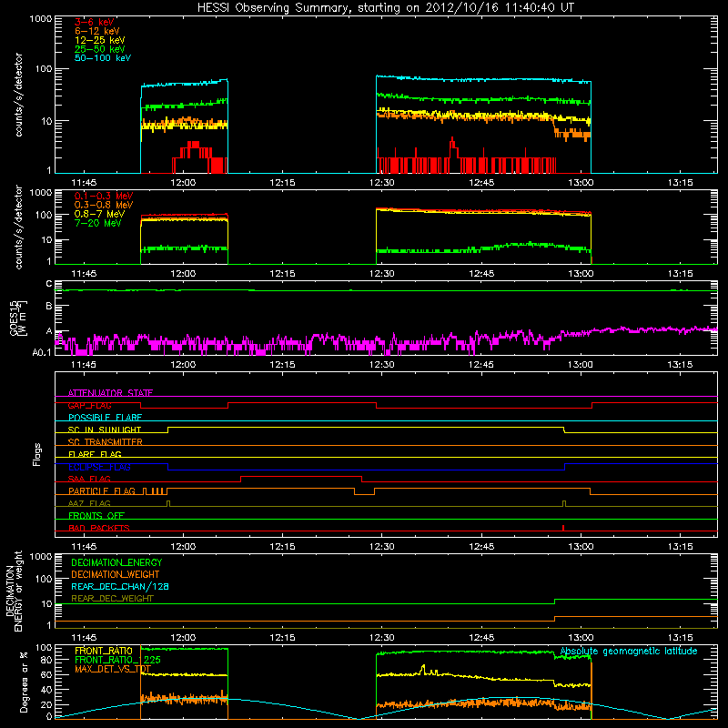Click the GOES15 axis label
This screenshot has width=728, height=728.
point(14,318)
